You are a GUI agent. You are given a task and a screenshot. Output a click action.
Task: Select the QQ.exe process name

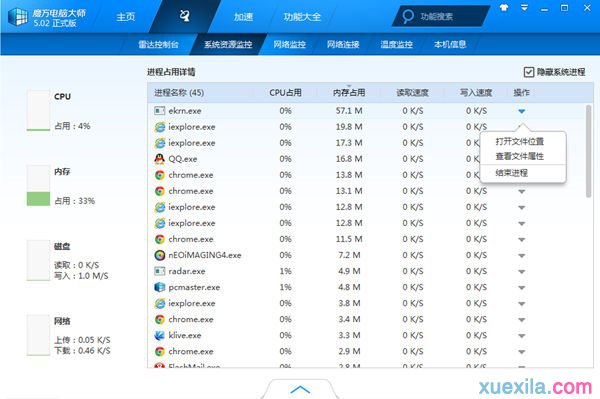(x=183, y=159)
